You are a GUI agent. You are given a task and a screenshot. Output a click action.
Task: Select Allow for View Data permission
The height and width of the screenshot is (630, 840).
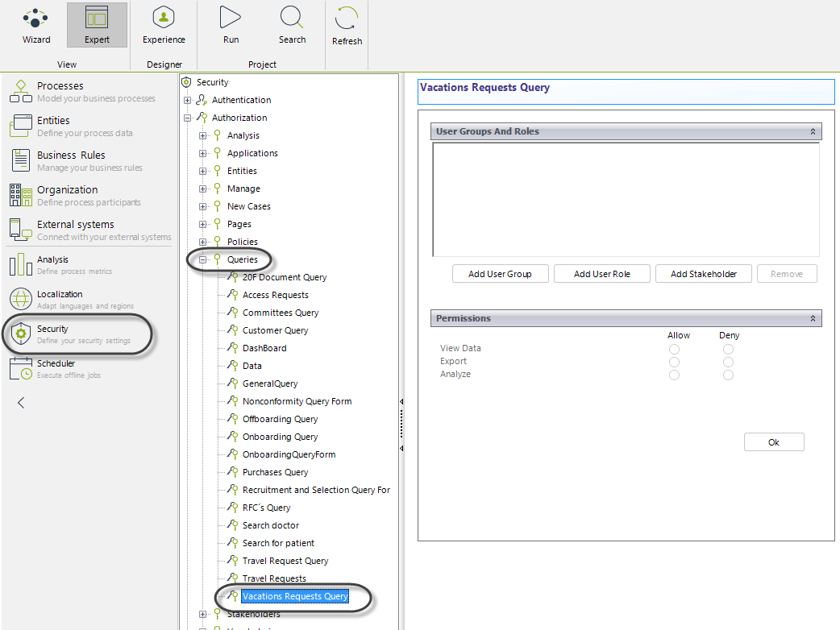click(x=674, y=349)
